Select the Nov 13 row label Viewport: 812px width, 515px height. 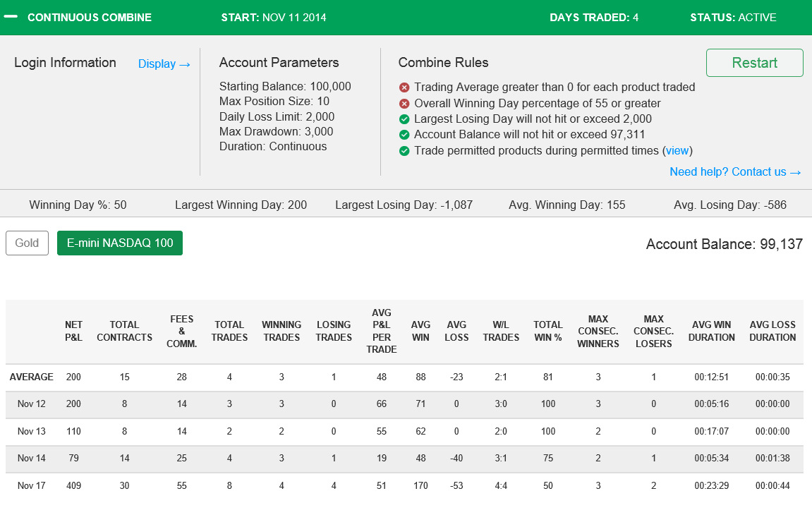coord(32,431)
